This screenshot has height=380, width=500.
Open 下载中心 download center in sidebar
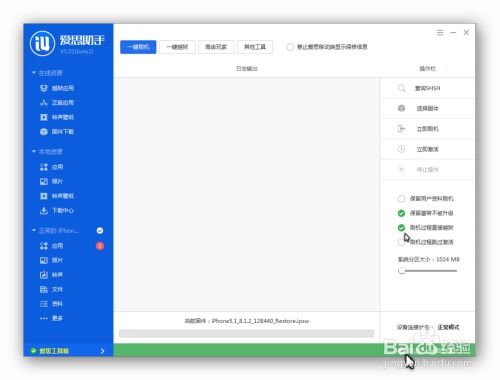[57, 211]
